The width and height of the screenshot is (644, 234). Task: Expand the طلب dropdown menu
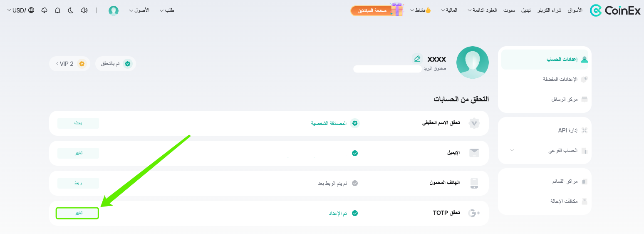[x=167, y=10]
